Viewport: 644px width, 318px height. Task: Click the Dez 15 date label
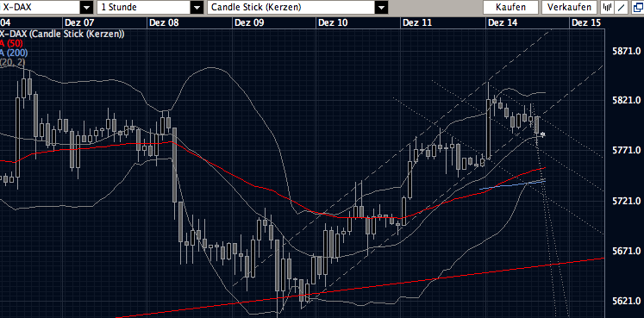click(x=586, y=23)
